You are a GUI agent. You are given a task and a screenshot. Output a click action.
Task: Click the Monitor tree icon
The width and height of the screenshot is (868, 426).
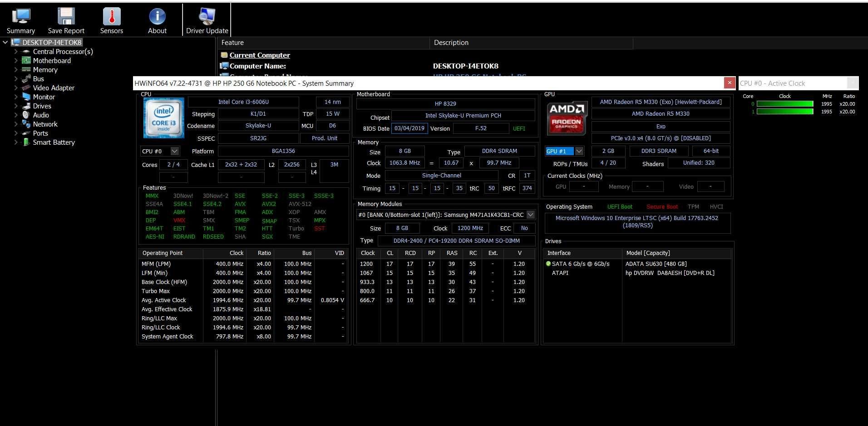26,97
